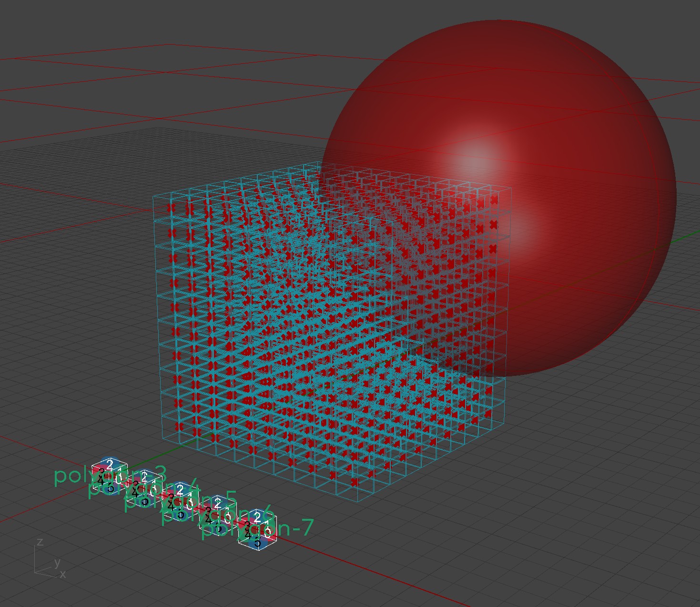The image size is (700, 607).
Task: Select the polygon-4 labeled small cube
Action: click(x=145, y=488)
